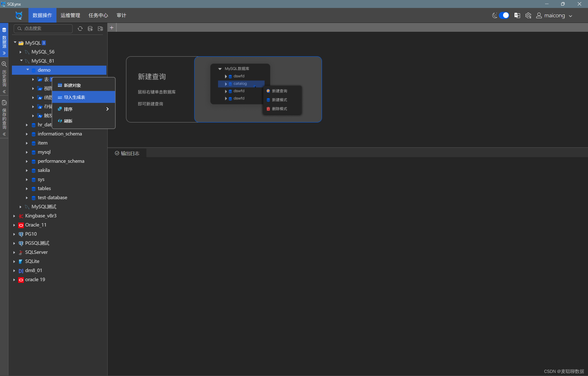The height and width of the screenshot is (376, 588).
Task: Click the 点击搜索 search field
Action: click(x=43, y=28)
